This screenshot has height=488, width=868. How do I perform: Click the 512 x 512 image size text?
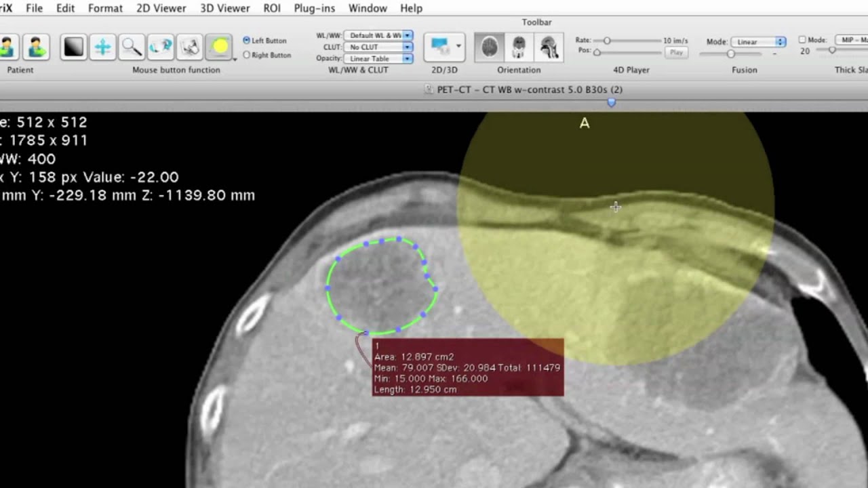(52, 122)
